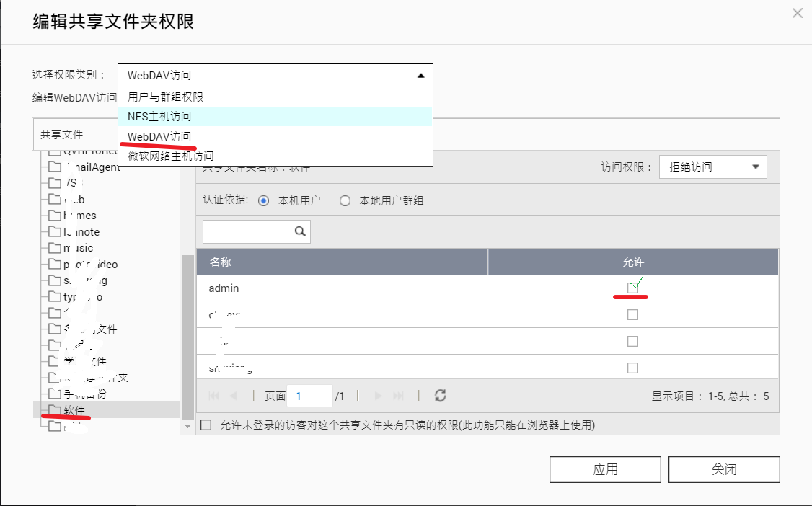Click inside the page number input field
Viewport: 812px width, 506px height.
[309, 395]
